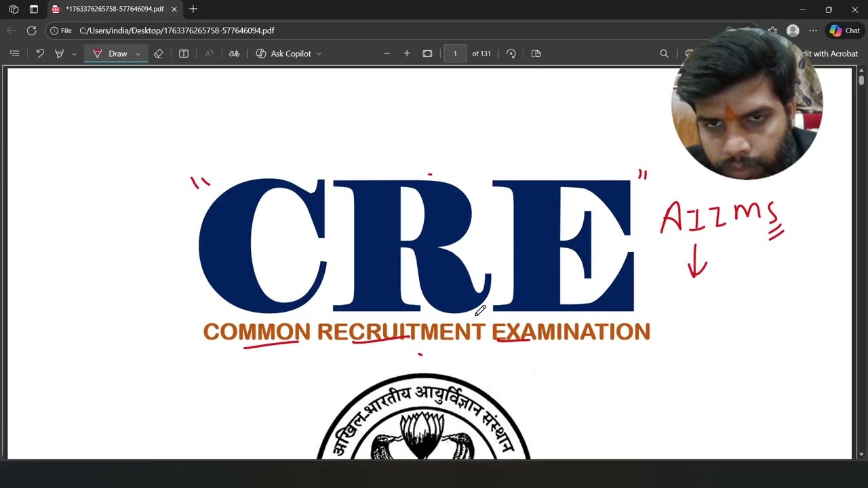Click Edit with Acrobat button
The image size is (868, 488).
[x=831, y=54]
